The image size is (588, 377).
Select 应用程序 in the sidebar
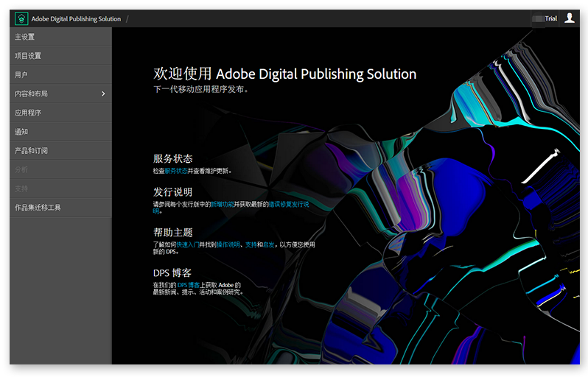pos(60,113)
